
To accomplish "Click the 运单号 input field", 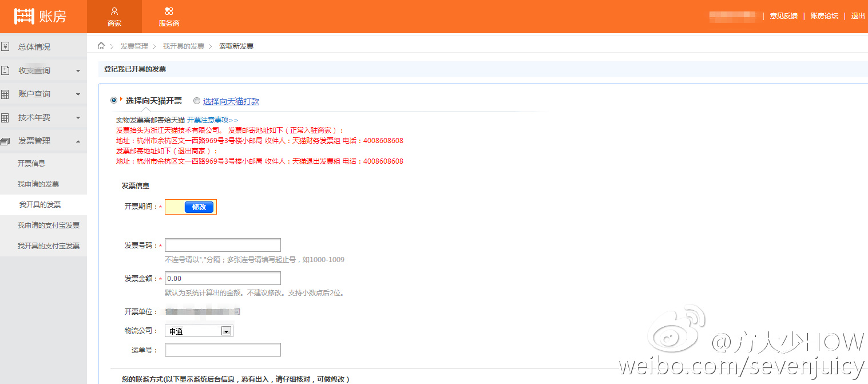I will pos(223,350).
